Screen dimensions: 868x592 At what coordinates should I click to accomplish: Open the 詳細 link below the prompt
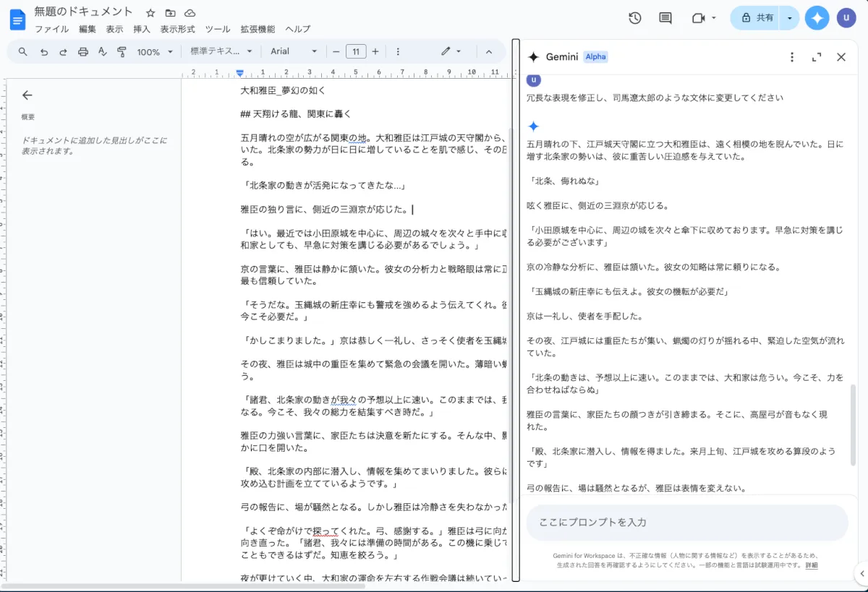[812, 565]
